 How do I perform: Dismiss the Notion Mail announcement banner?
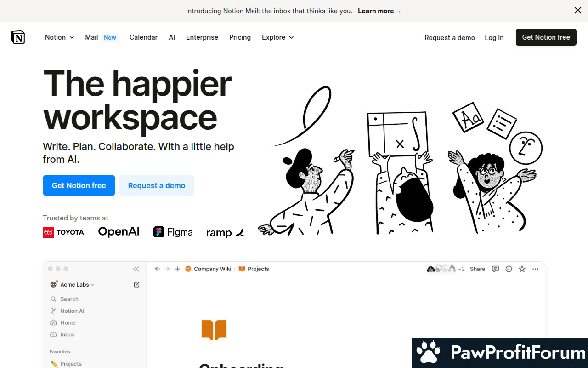pos(578,11)
